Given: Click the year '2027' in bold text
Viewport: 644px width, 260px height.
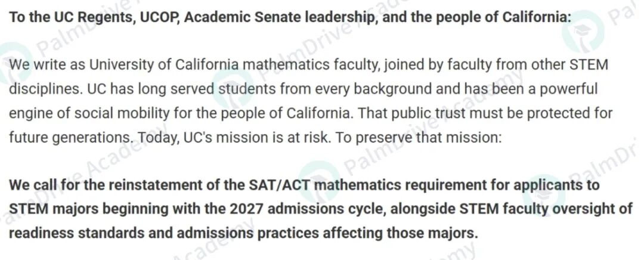Looking at the screenshot, I should click(245, 209).
